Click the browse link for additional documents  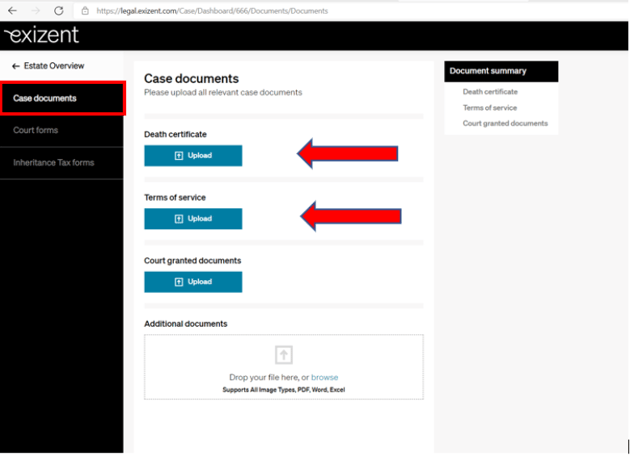click(x=325, y=377)
